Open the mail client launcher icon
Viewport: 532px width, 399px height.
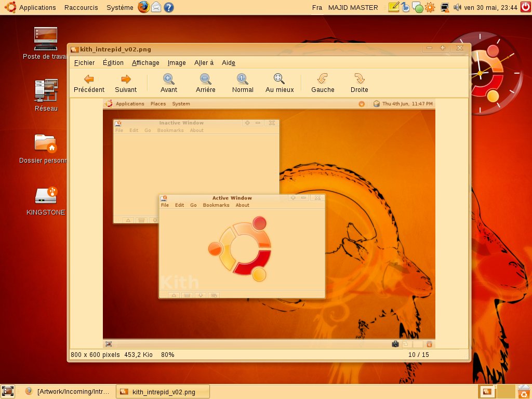[x=156, y=7]
